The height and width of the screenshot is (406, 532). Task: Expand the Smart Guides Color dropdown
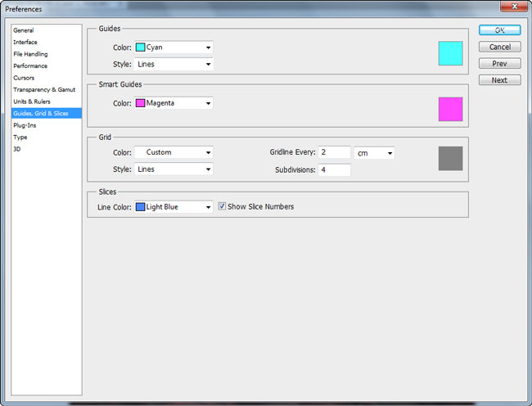tap(174, 103)
